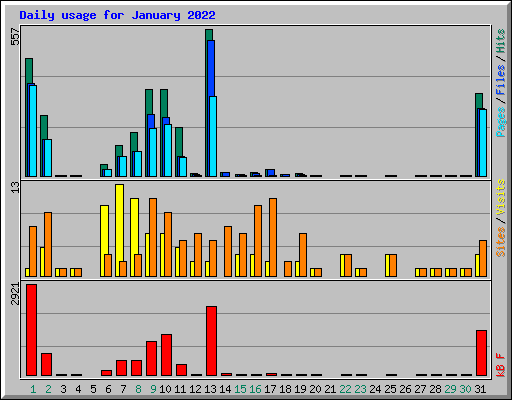The image size is (512, 400).
Task: Click the red KB bar for day 31
Action: (481, 353)
